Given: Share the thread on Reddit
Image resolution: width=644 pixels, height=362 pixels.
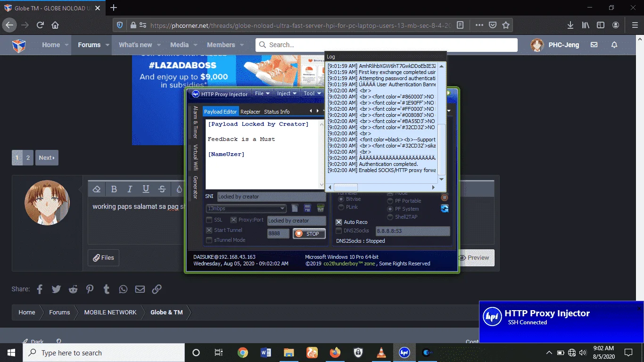Looking at the screenshot, I should tap(73, 289).
